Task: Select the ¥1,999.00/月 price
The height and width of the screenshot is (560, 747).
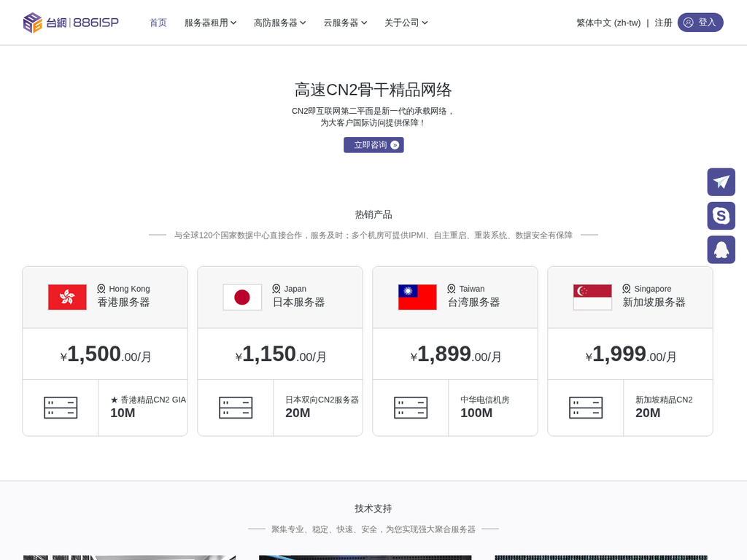Action: point(631,354)
